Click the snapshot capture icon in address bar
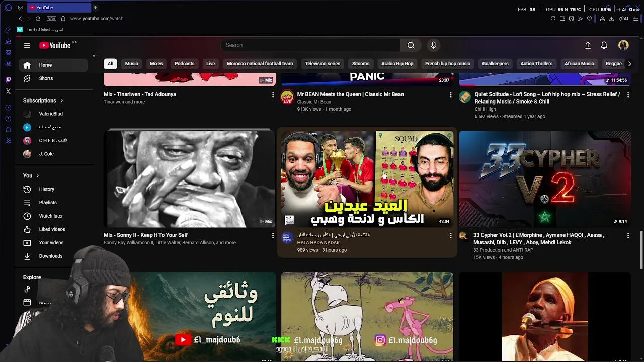This screenshot has width=644, height=362. 562,19
